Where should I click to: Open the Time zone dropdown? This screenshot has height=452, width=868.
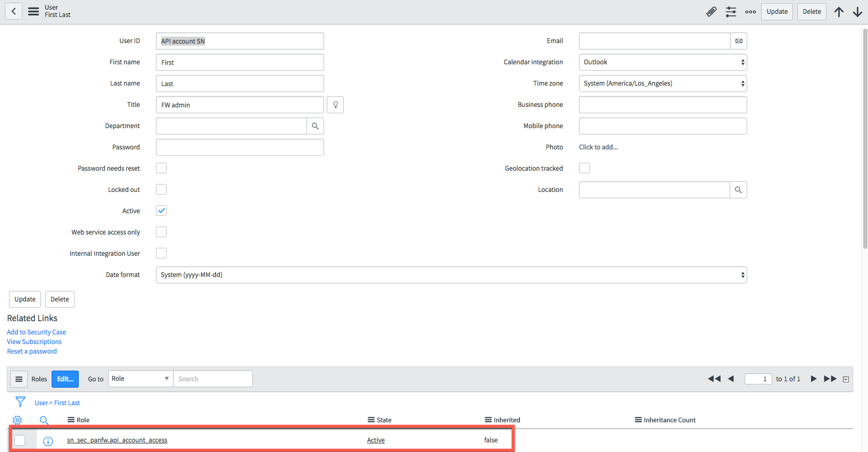[x=663, y=83]
